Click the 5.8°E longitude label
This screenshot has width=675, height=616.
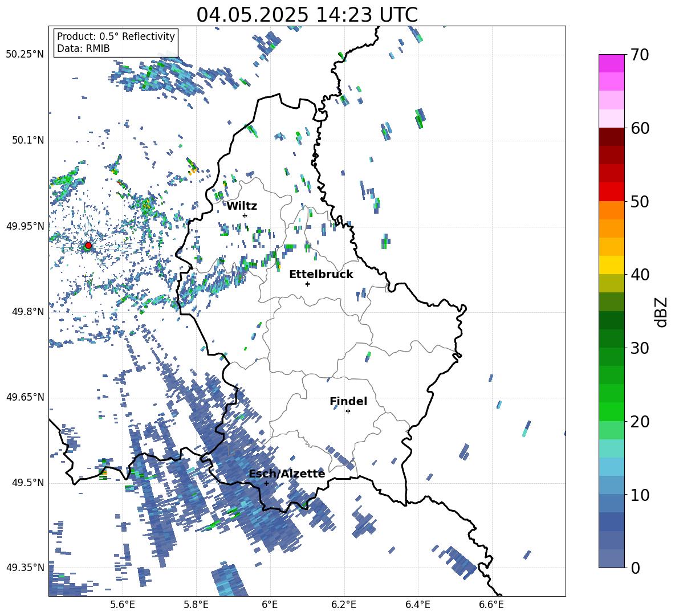[196, 605]
